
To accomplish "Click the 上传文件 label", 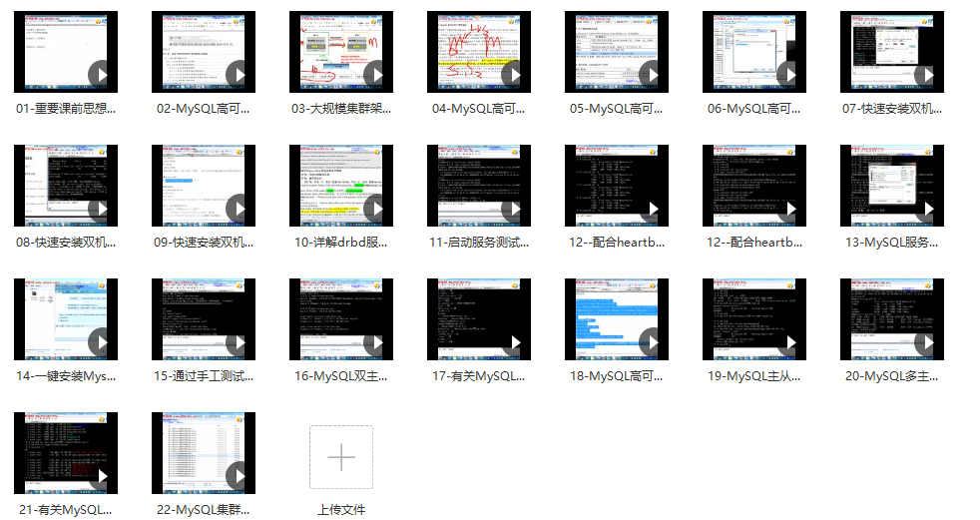I will (x=341, y=510).
